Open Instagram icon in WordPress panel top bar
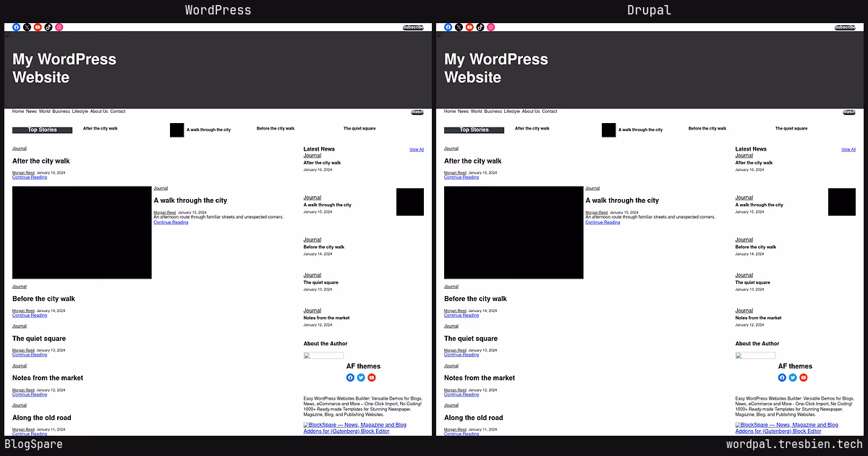This screenshot has width=868, height=456. (x=59, y=28)
